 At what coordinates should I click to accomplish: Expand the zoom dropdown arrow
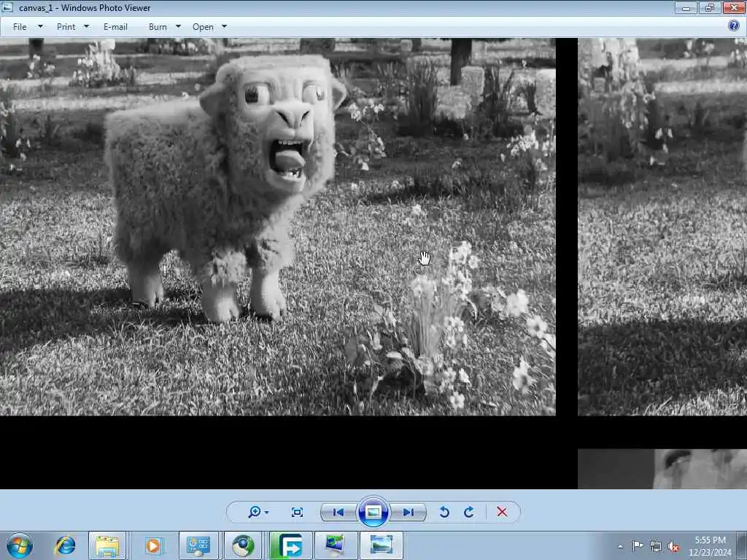[266, 513]
